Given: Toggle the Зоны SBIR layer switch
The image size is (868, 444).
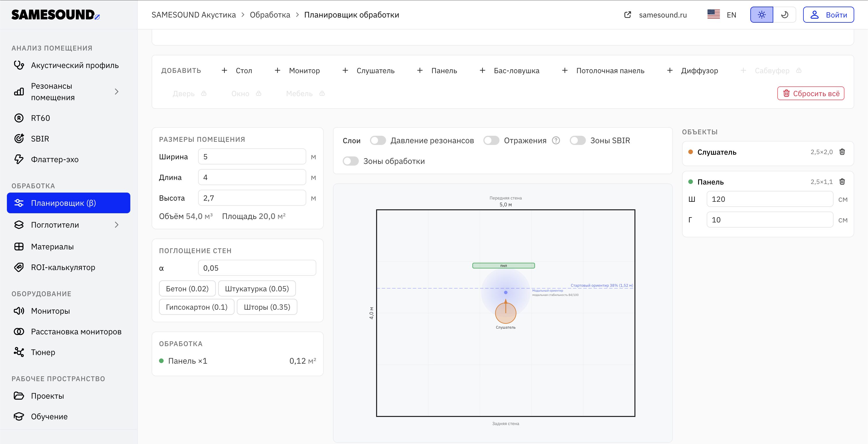Looking at the screenshot, I should [x=578, y=140].
